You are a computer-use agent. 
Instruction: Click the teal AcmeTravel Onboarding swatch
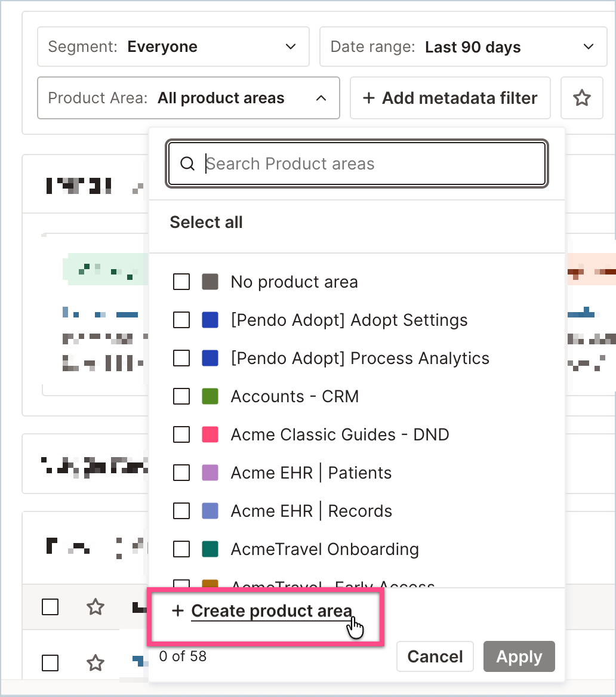210,550
